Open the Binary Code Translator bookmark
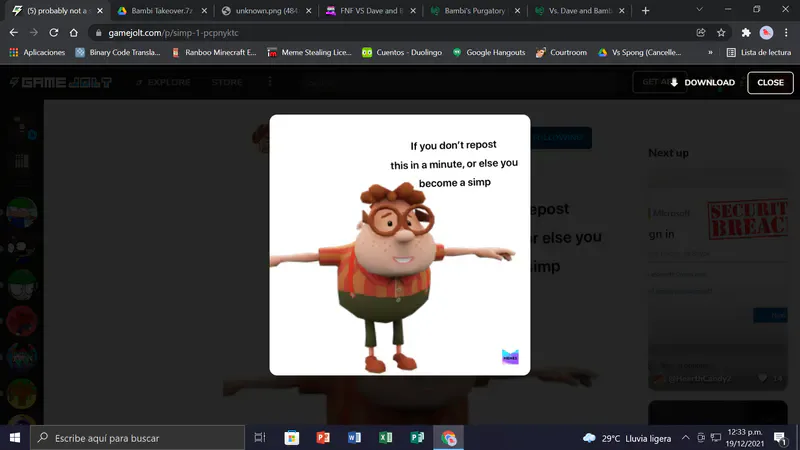This screenshot has height=450, width=800. (x=118, y=53)
